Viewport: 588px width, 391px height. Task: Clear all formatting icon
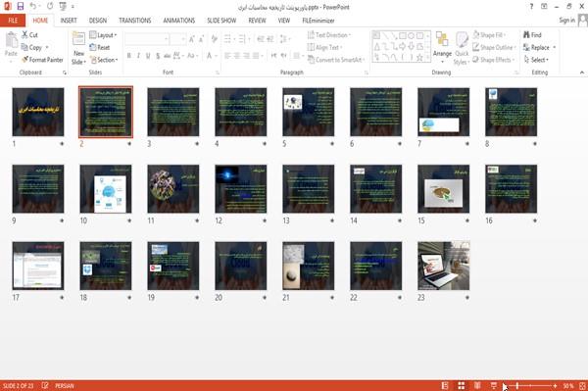[214, 39]
